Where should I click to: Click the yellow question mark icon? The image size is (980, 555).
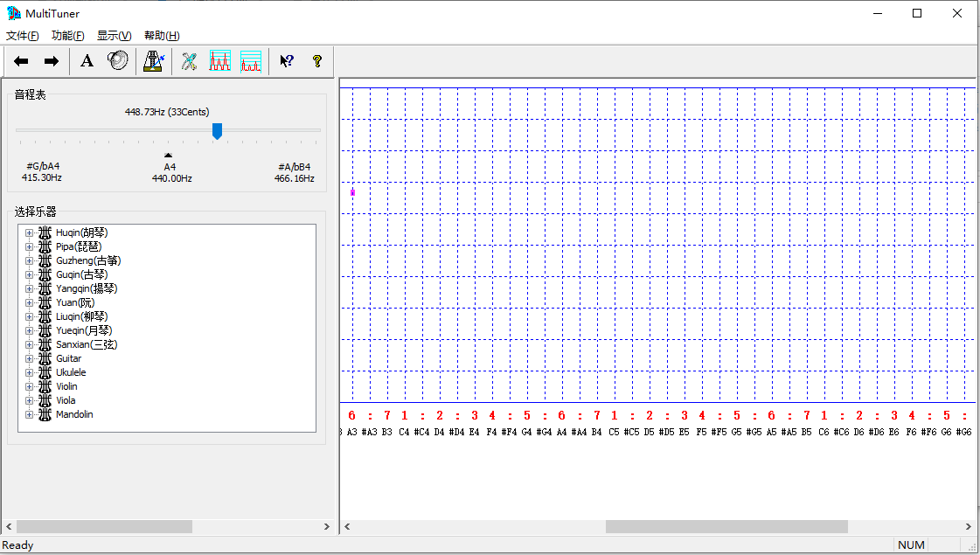pyautogui.click(x=316, y=61)
